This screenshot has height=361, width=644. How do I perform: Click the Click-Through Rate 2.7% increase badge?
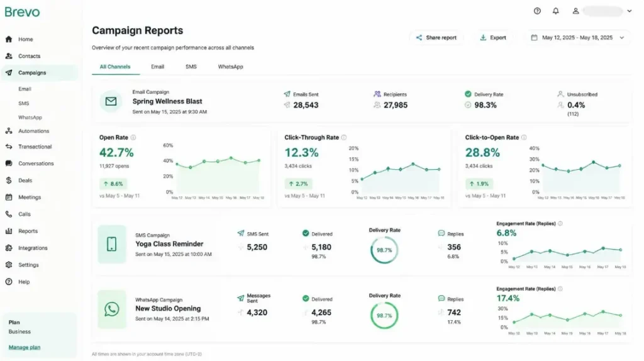[298, 184]
